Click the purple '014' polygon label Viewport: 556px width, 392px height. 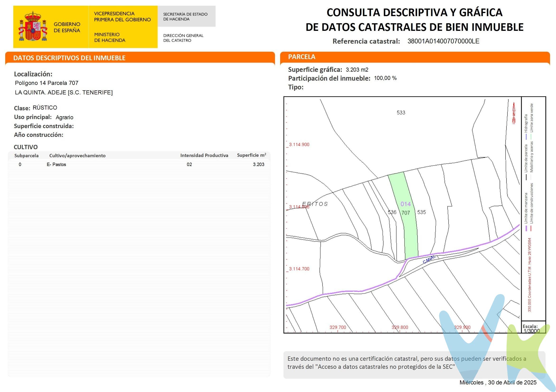pyautogui.click(x=406, y=204)
